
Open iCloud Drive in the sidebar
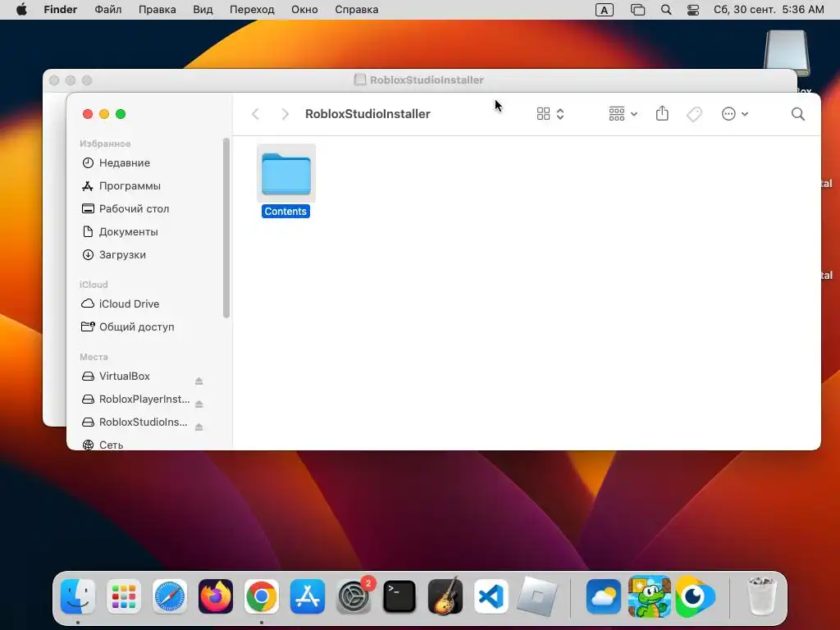coord(129,304)
